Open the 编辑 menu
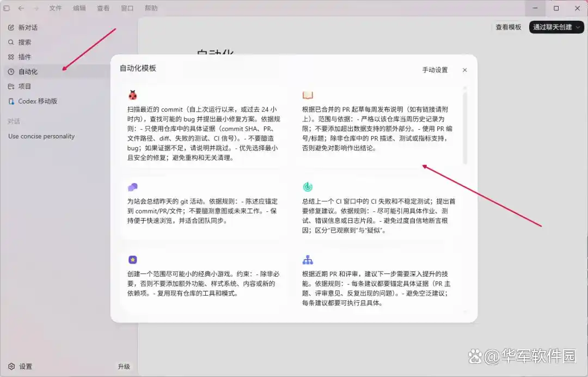 coord(79,8)
